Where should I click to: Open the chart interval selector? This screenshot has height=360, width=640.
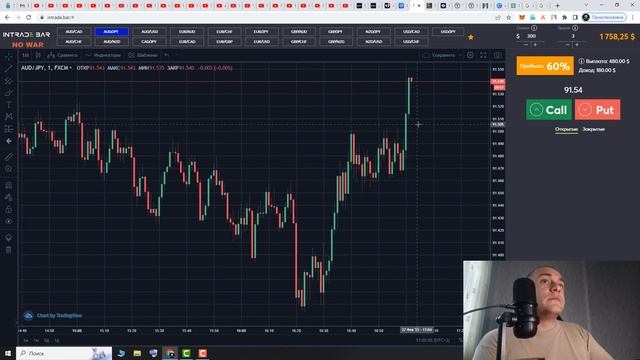tap(26, 55)
